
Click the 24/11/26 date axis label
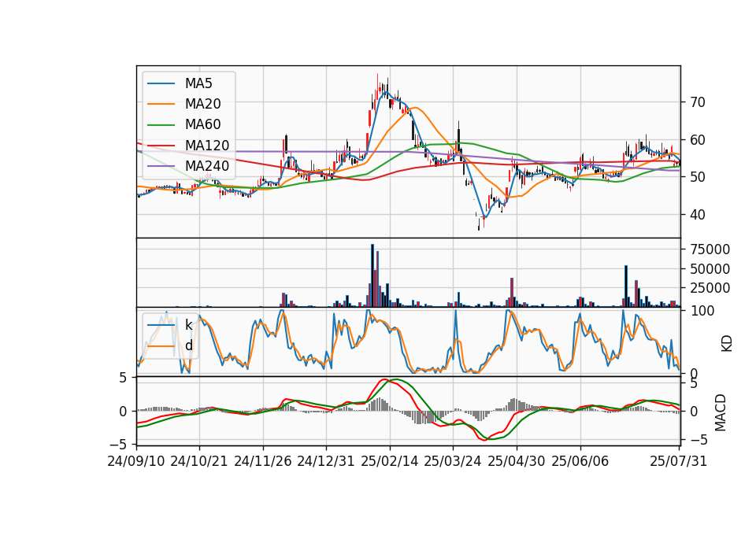click(x=263, y=461)
